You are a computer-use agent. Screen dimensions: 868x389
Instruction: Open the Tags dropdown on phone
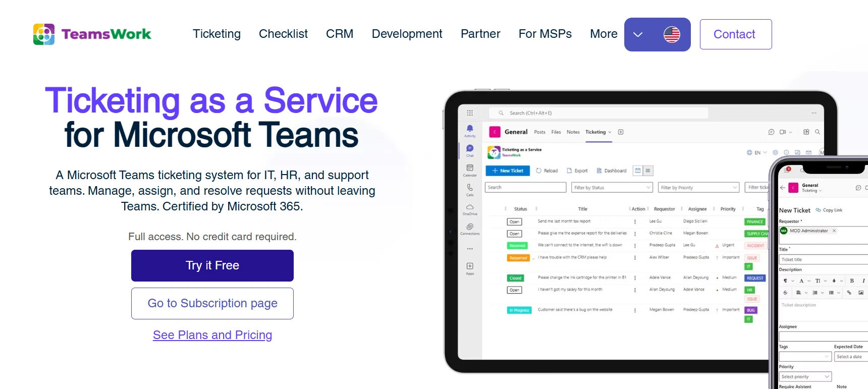coord(805,356)
